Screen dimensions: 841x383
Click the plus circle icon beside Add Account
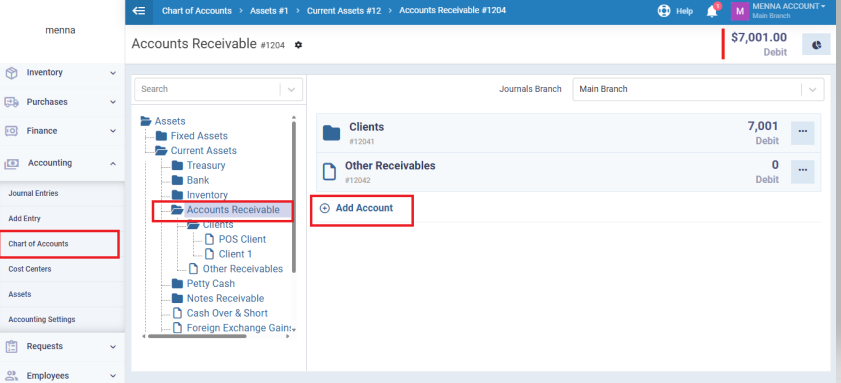(324, 208)
